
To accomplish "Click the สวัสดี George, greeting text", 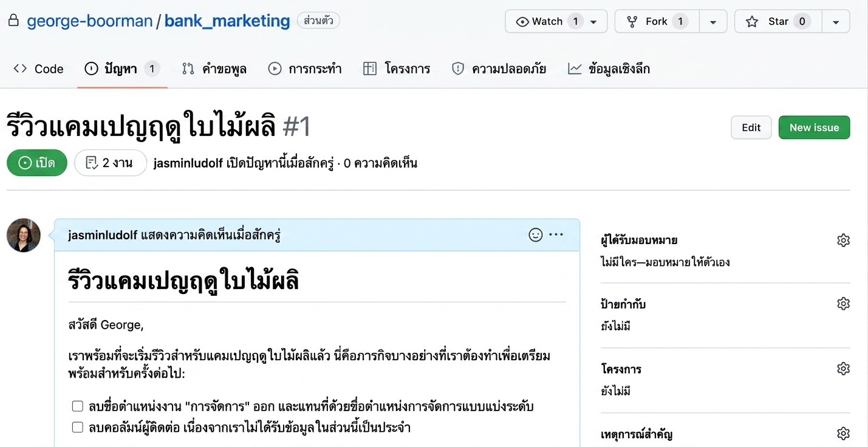I will (106, 325).
